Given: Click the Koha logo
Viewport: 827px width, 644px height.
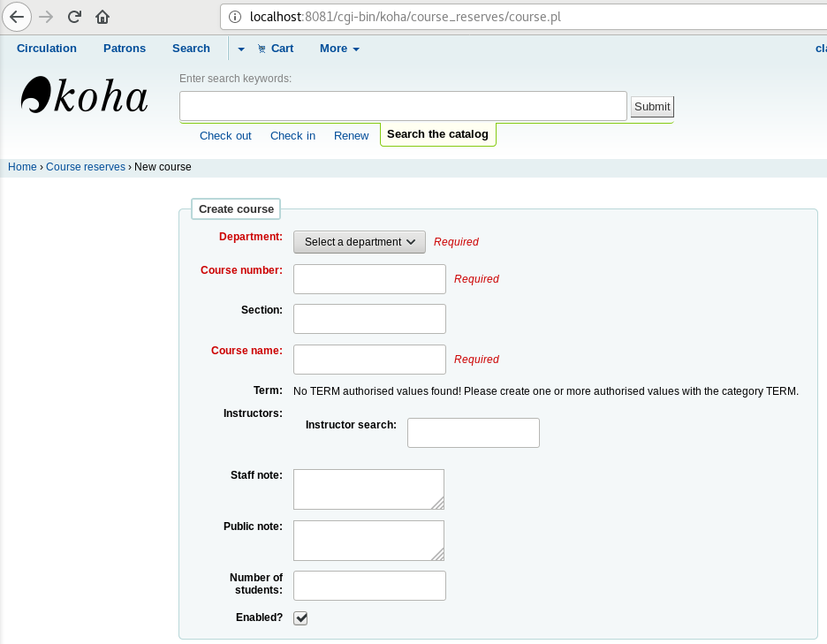Looking at the screenshot, I should pos(84,95).
